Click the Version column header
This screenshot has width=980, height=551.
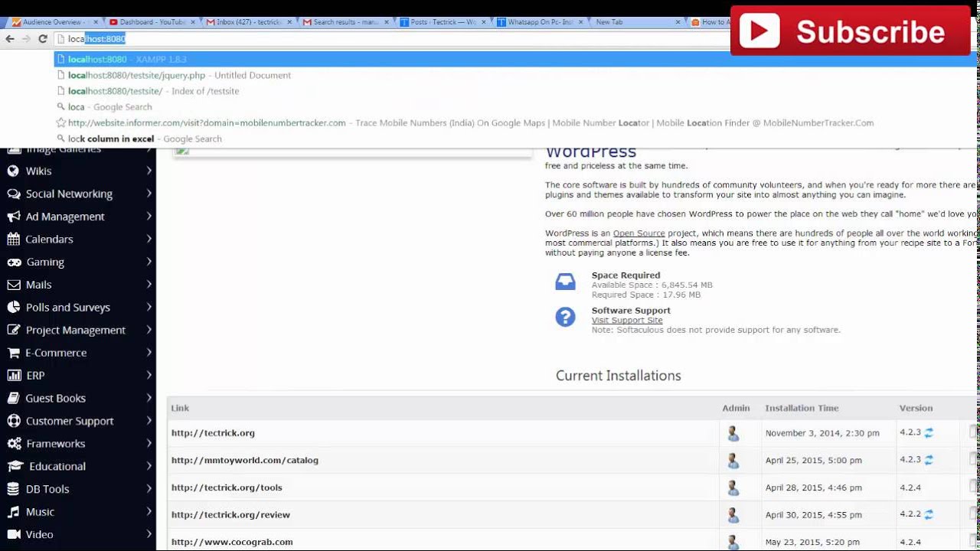[x=916, y=409]
